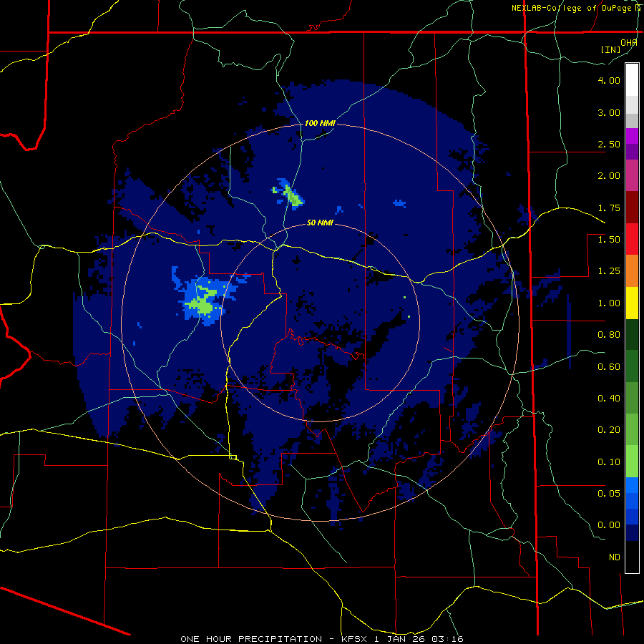Image resolution: width=644 pixels, height=644 pixels.
Task: Pick the black ND swatch in legend
Action: tap(632, 557)
